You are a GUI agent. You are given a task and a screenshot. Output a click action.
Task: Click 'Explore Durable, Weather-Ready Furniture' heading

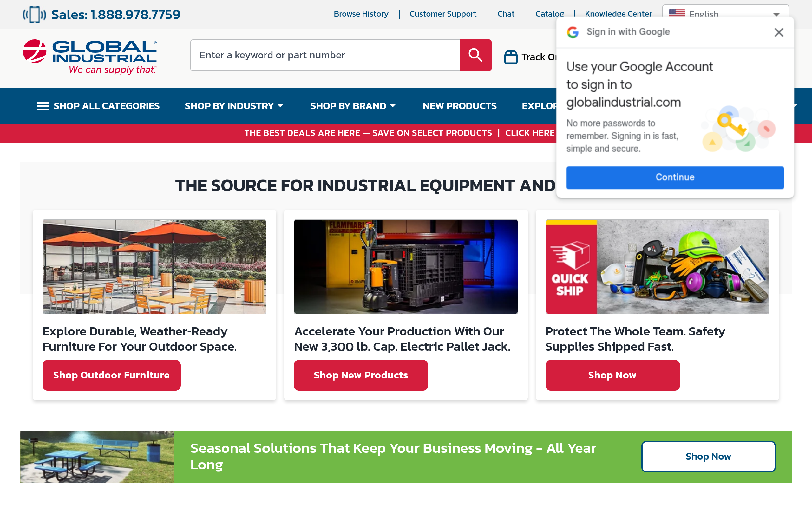coord(140,339)
